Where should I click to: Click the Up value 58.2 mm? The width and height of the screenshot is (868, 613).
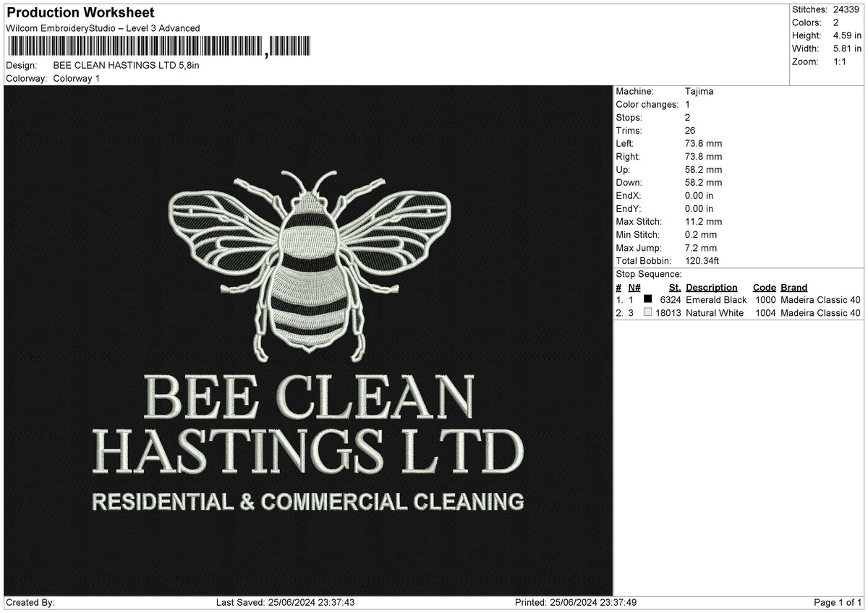703,169
